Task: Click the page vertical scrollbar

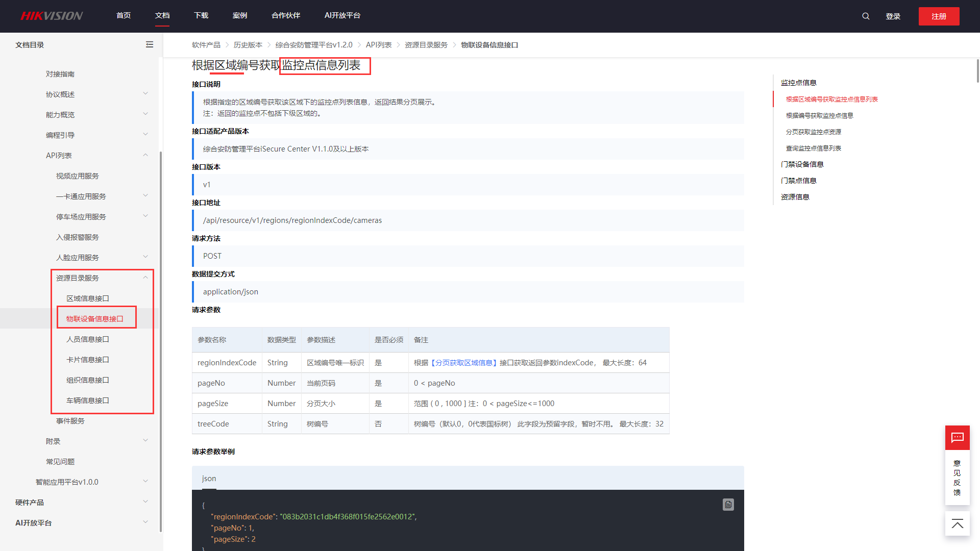Action: tap(977, 71)
